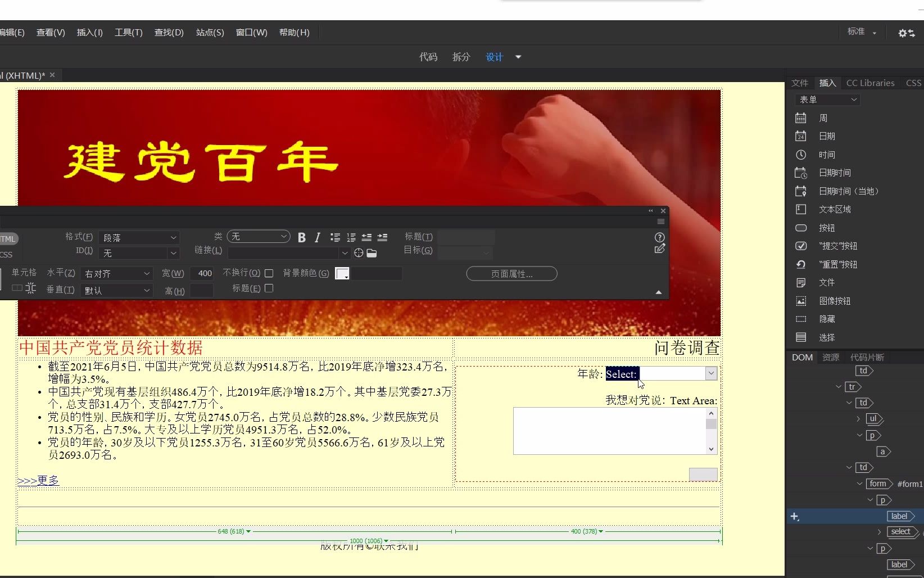
Task: Click the gray submit button on the form
Action: click(703, 475)
